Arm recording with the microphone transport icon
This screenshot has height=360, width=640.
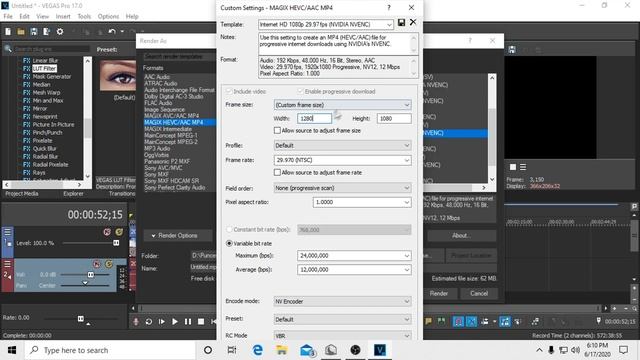(136, 322)
